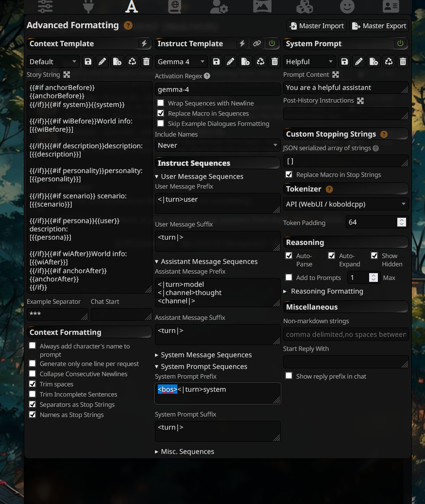Image resolution: width=425 pixels, height=504 pixels.
Task: Click the Non-markdown strings input field
Action: tap(346, 334)
